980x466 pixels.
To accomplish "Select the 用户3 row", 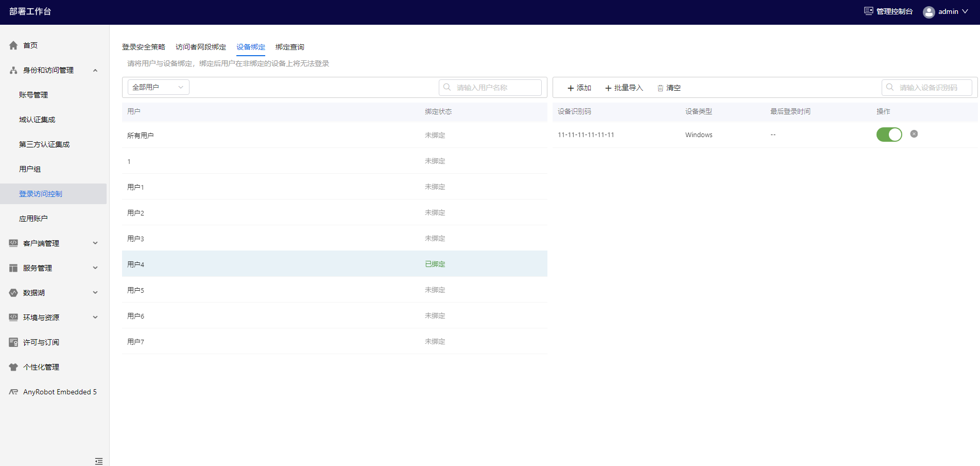I will click(335, 238).
